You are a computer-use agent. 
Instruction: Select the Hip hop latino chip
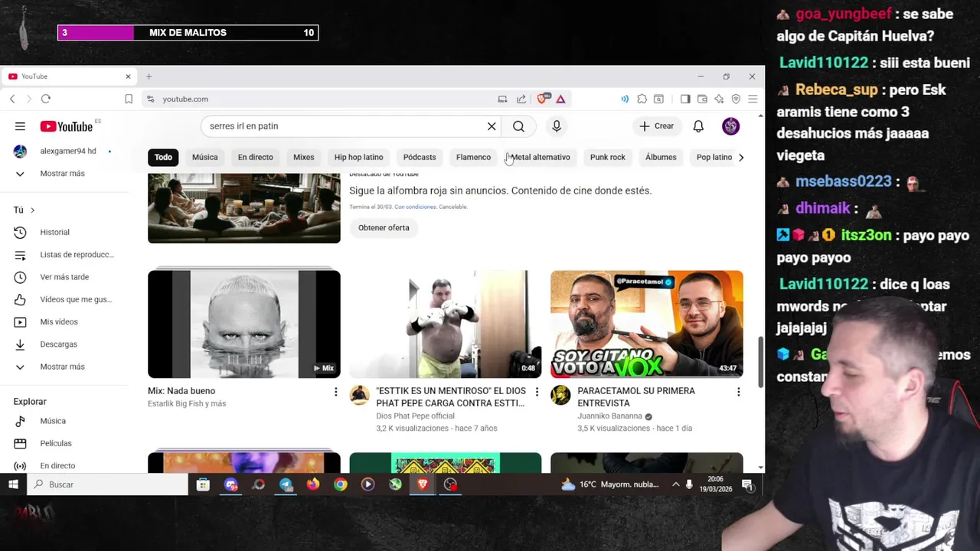358,157
